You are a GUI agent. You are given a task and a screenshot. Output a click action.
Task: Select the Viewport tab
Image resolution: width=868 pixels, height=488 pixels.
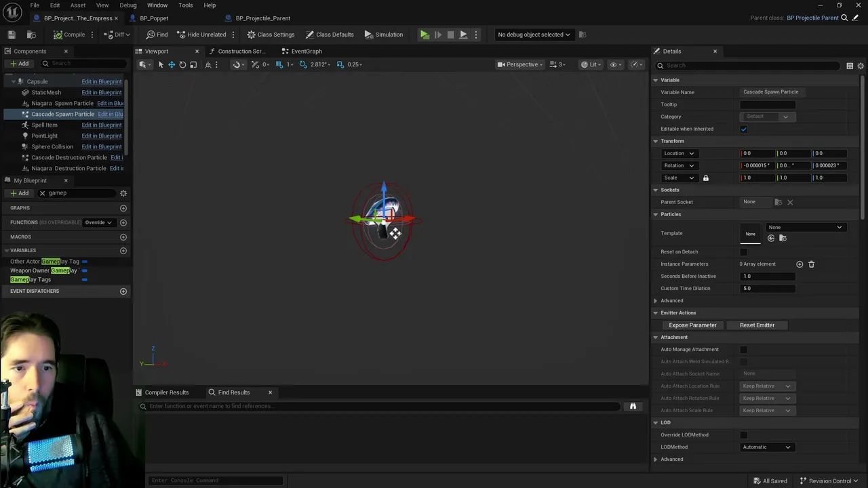157,52
